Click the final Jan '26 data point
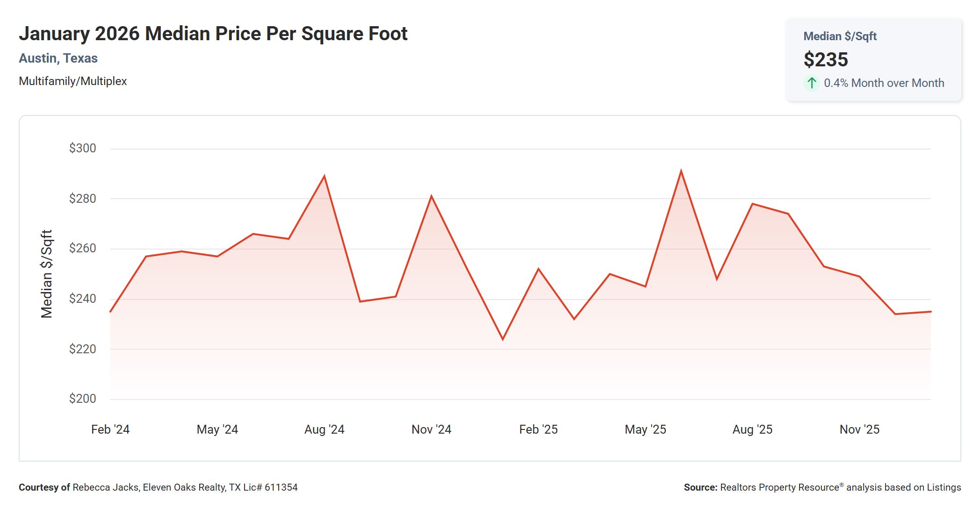This screenshot has width=980, height=514. coord(930,312)
